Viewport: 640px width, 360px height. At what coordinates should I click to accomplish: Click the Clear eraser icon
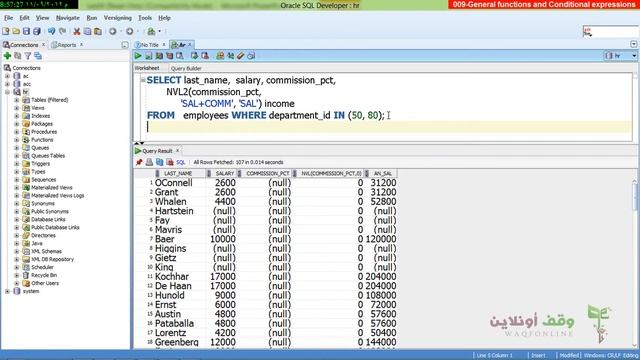click(x=241, y=56)
